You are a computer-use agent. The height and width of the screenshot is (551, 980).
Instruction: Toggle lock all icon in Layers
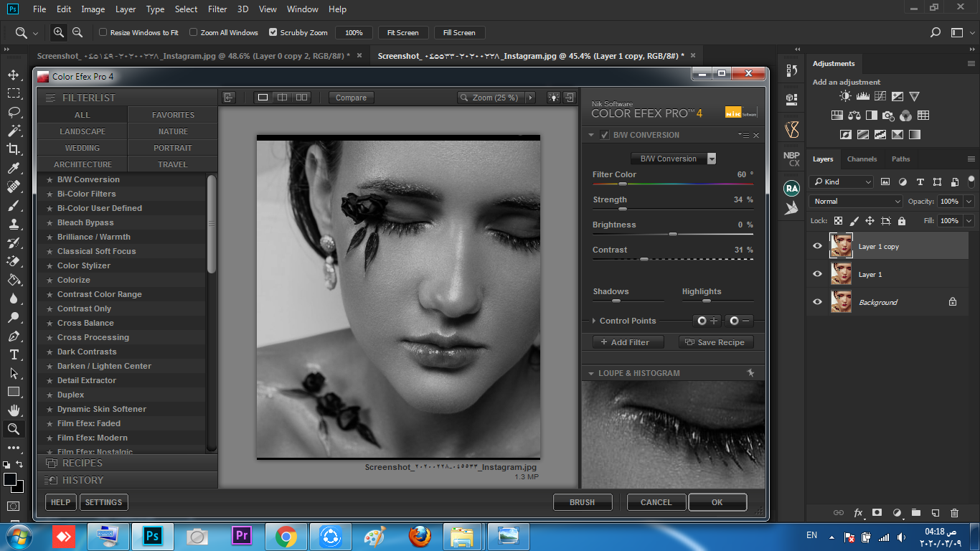coord(902,221)
